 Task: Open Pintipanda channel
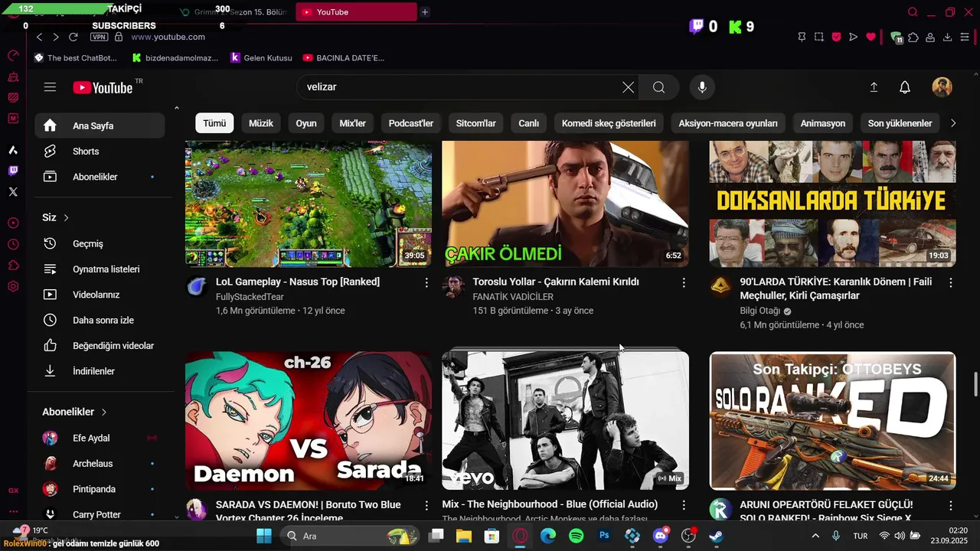(x=100, y=489)
